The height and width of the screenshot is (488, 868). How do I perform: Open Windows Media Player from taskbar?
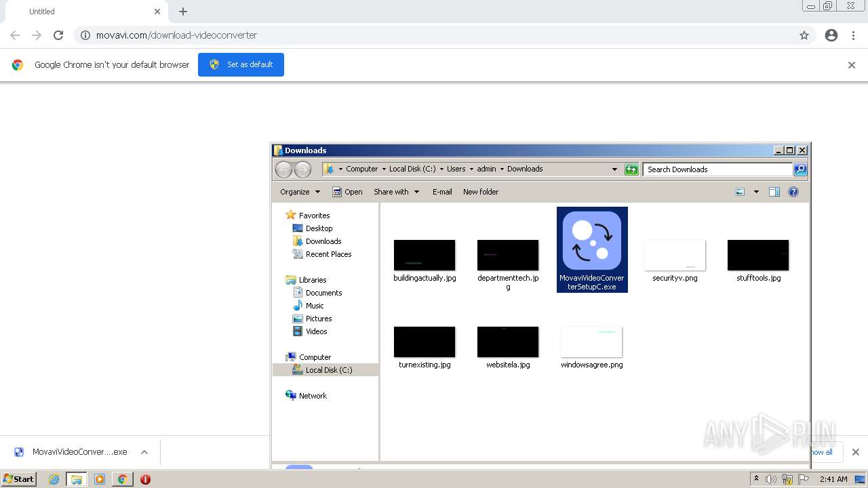(100, 479)
